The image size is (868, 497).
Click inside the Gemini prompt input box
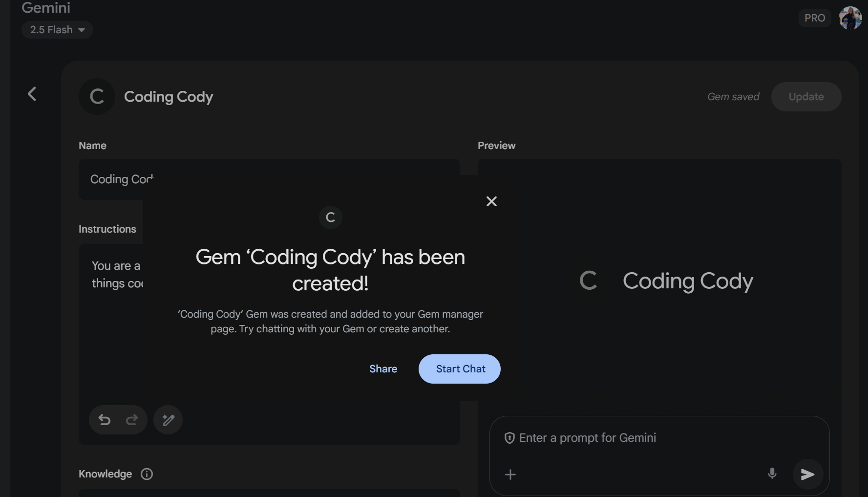611,438
